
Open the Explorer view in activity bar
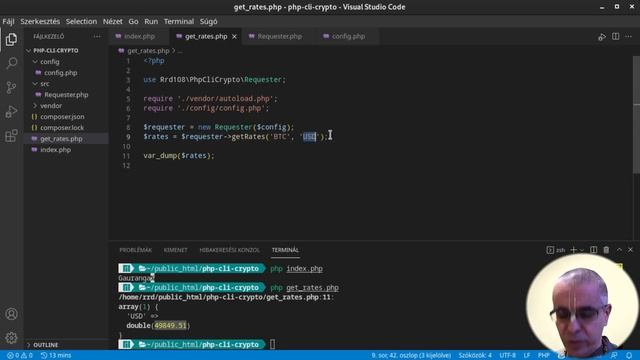click(11, 39)
